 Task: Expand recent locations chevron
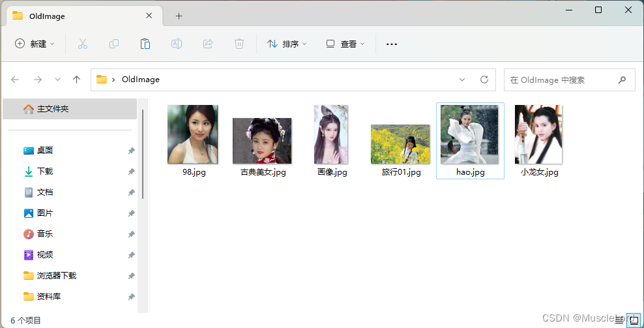tap(57, 80)
